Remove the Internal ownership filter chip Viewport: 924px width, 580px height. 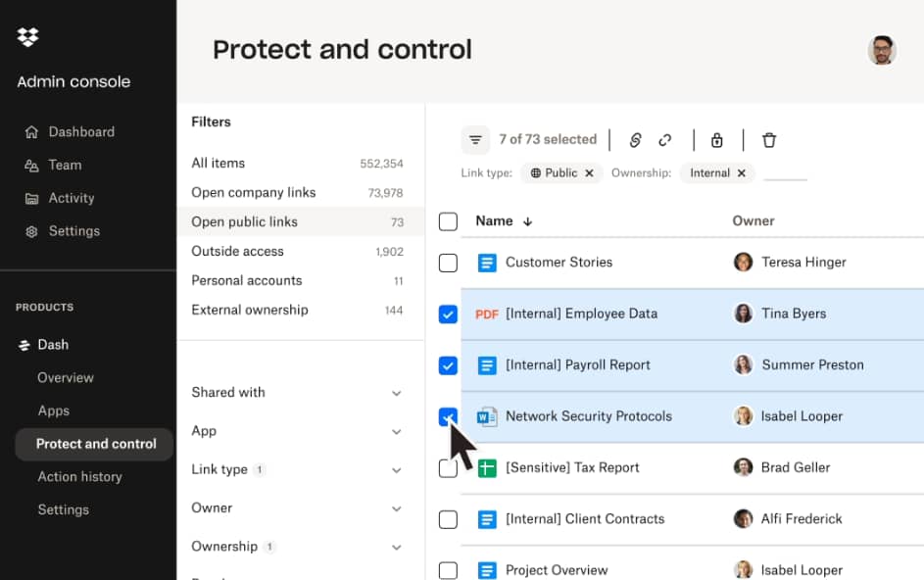click(740, 172)
